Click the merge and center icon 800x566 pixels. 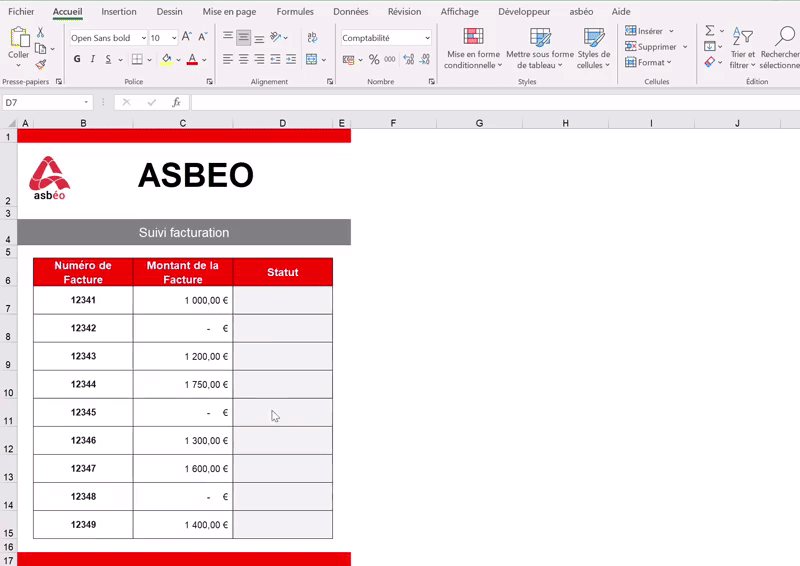(311, 59)
